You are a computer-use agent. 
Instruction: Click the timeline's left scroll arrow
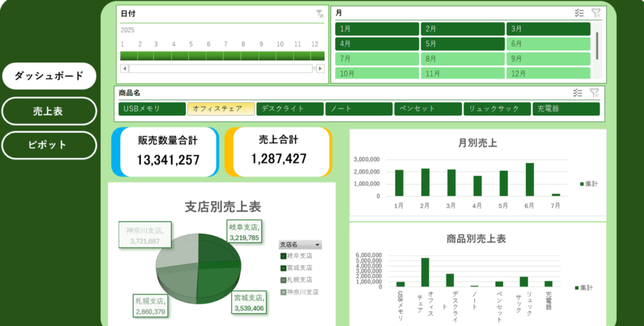coord(125,68)
